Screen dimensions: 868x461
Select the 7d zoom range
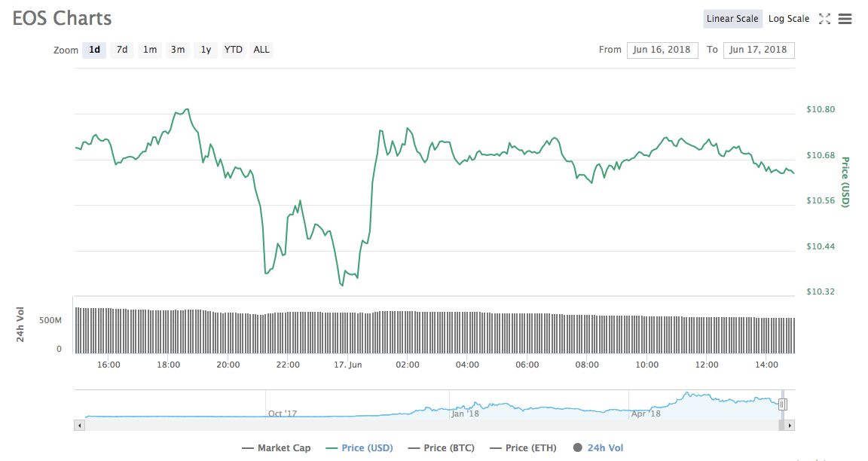[x=122, y=50]
